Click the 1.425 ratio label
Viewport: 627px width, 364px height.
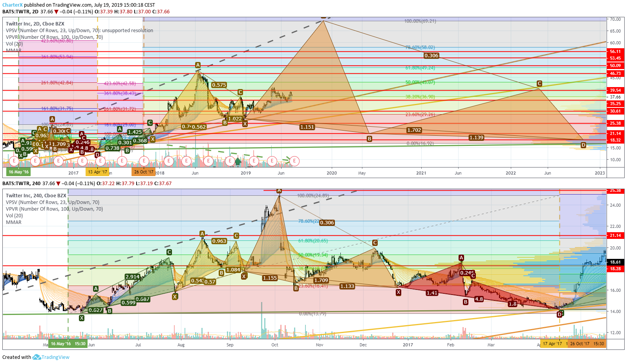click(x=135, y=132)
